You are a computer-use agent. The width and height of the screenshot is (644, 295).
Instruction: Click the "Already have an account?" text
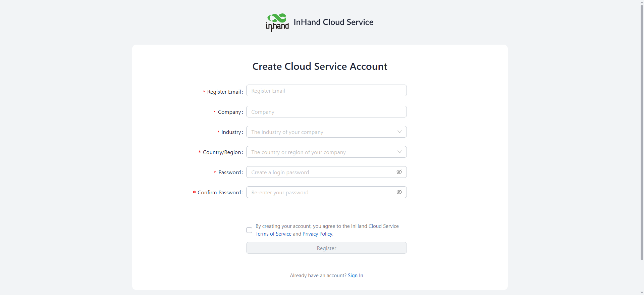[318, 276]
